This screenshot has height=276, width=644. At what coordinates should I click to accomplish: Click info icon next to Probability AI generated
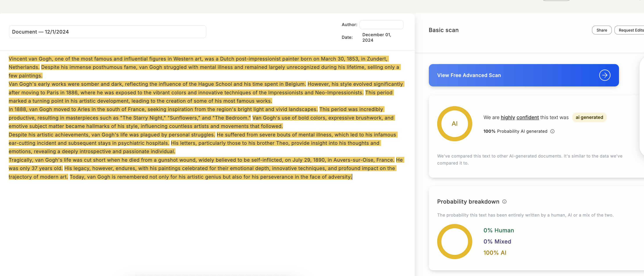(x=553, y=131)
